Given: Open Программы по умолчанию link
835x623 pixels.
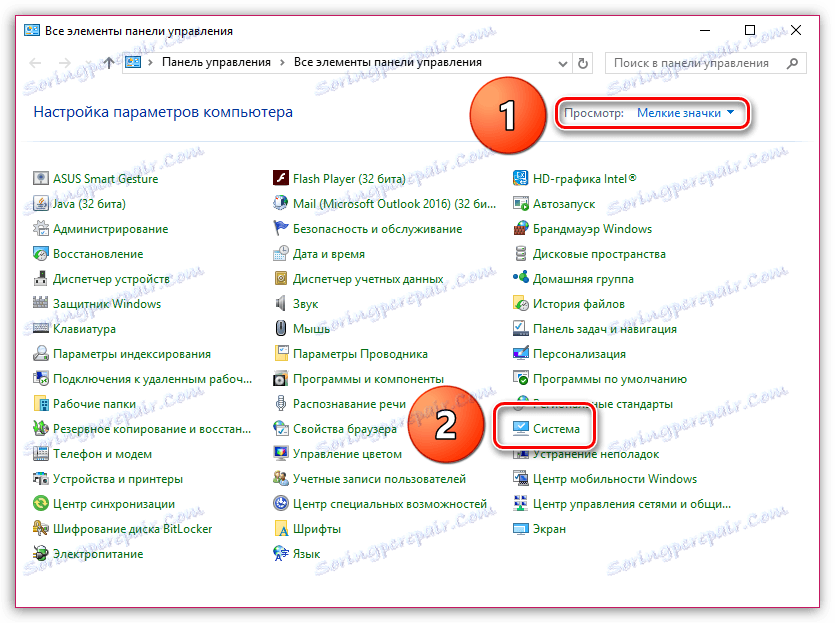Looking at the screenshot, I should point(610,379).
